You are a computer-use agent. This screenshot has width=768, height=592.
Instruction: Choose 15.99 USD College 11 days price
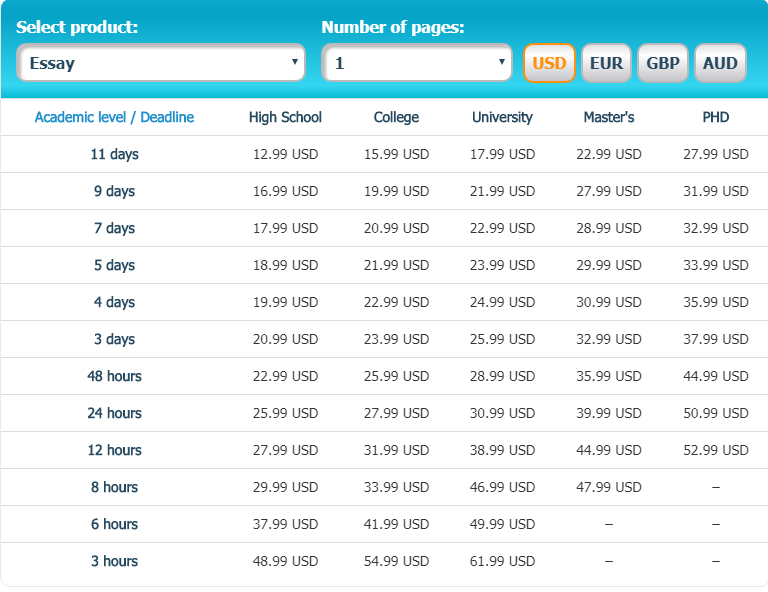tap(396, 154)
